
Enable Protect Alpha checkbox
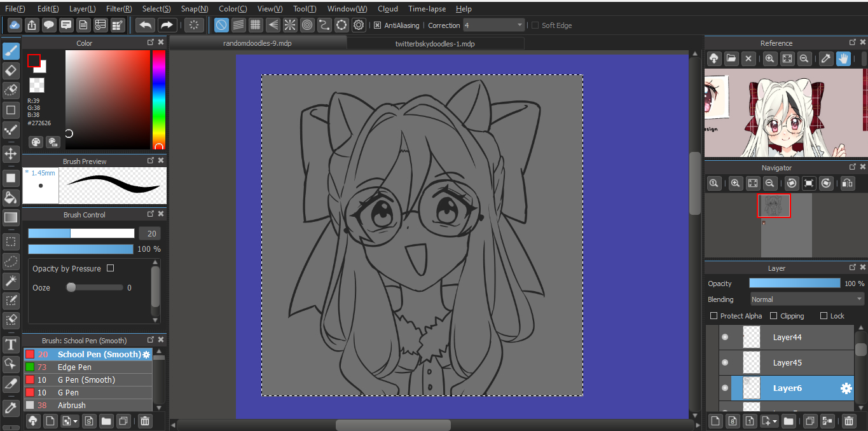click(x=713, y=316)
